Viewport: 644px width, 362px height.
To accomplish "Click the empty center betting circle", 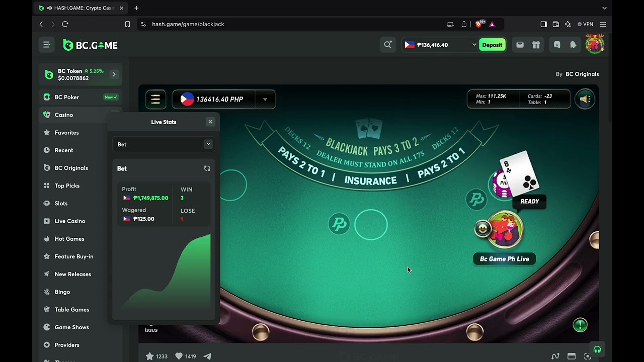I will click(x=371, y=225).
